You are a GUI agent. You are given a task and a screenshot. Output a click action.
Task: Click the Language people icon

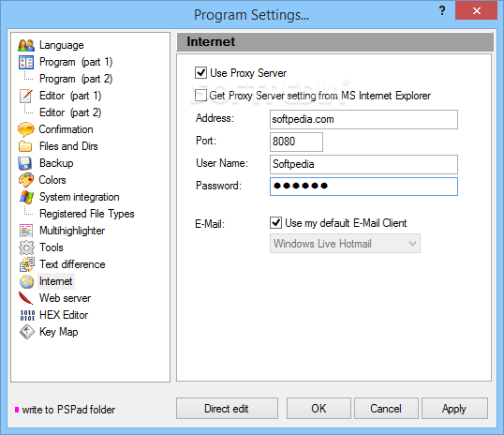pyautogui.click(x=26, y=45)
